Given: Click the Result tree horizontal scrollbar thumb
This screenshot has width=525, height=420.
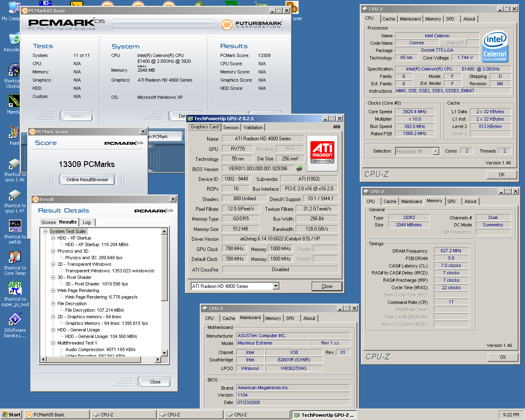Looking at the screenshot, I should pyautogui.click(x=94, y=360).
